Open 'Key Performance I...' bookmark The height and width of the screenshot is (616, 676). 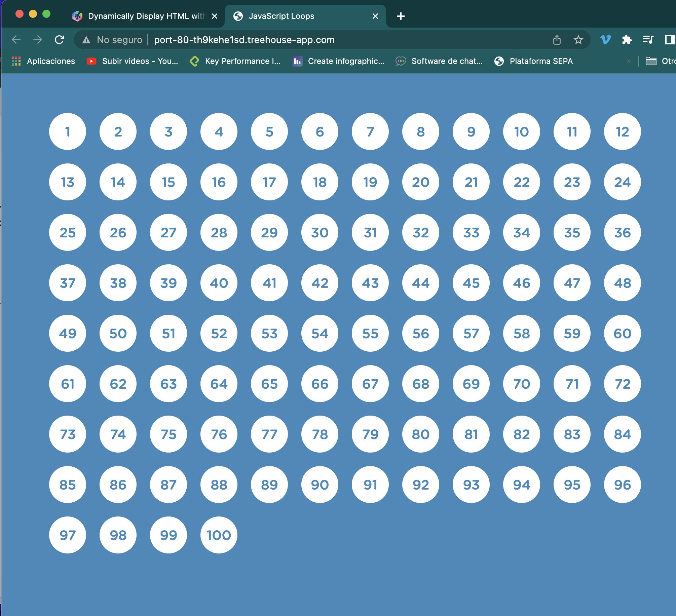coord(235,61)
